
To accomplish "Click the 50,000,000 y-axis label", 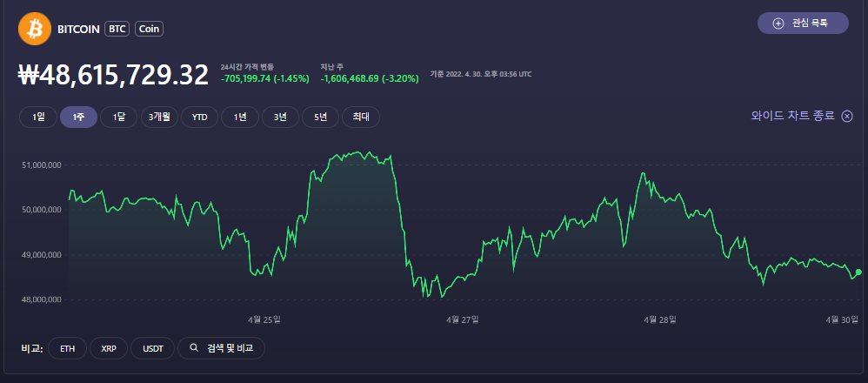I will coord(41,210).
